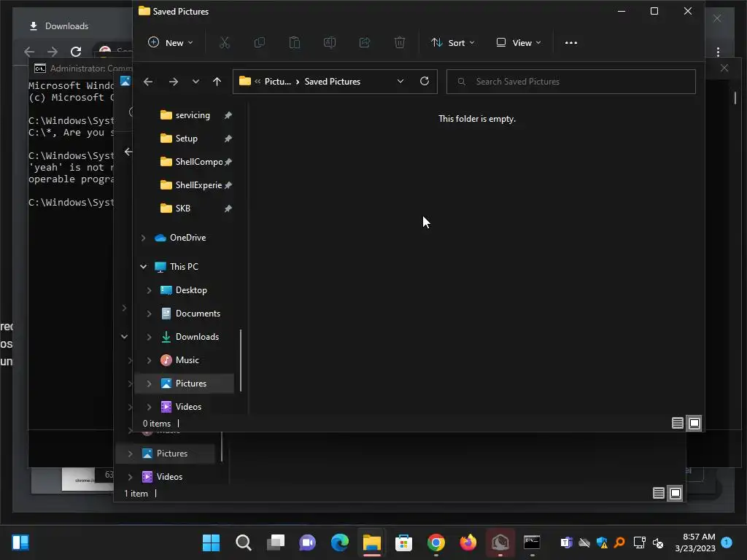
Task: Reload the page in the background browser
Action: 76,52
